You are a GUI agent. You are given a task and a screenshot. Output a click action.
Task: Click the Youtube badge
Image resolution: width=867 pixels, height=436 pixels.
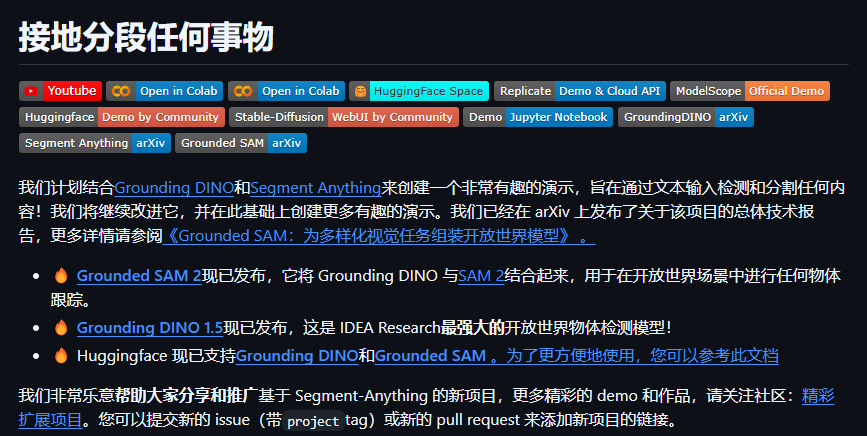pos(60,91)
